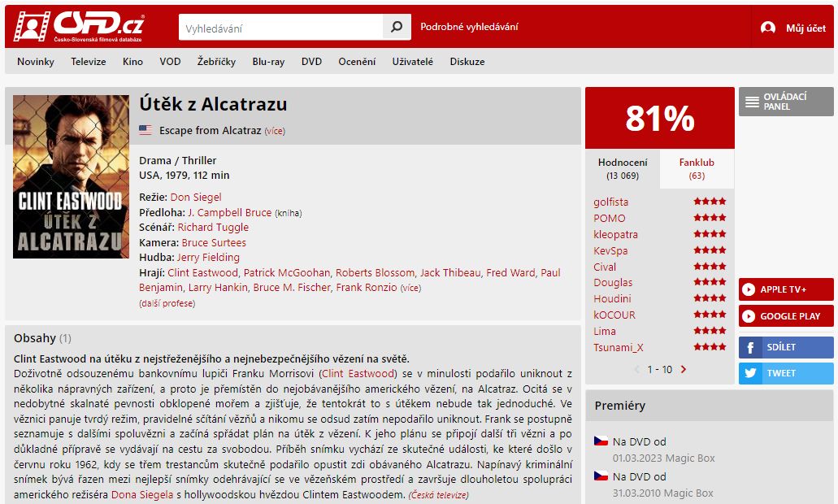
Task: Open user golfista's profile
Action: [x=611, y=202]
